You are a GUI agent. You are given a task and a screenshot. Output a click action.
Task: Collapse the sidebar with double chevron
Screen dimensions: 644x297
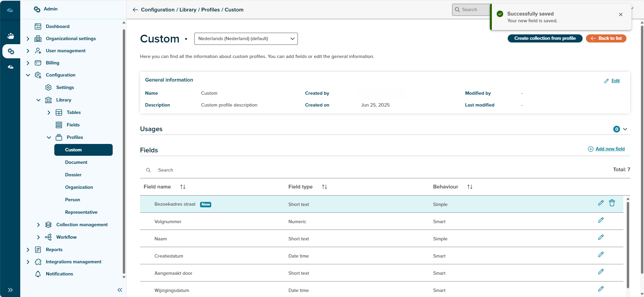(x=120, y=290)
